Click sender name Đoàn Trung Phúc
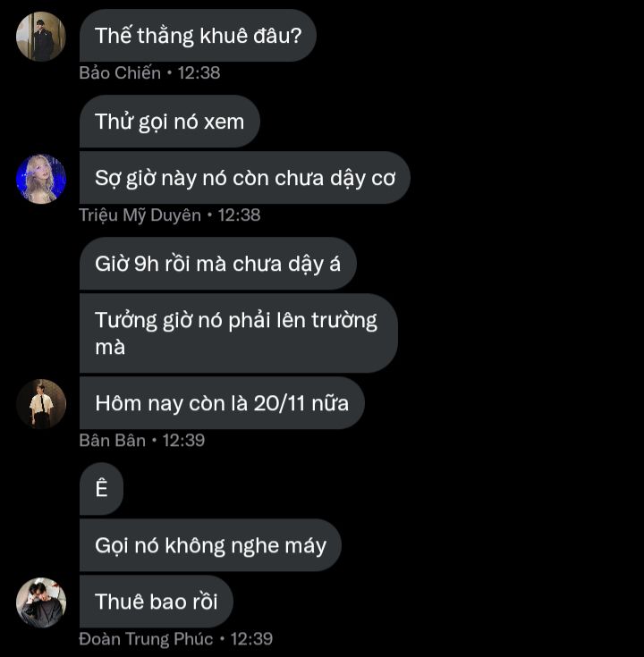This screenshot has height=657, width=644. [146, 639]
